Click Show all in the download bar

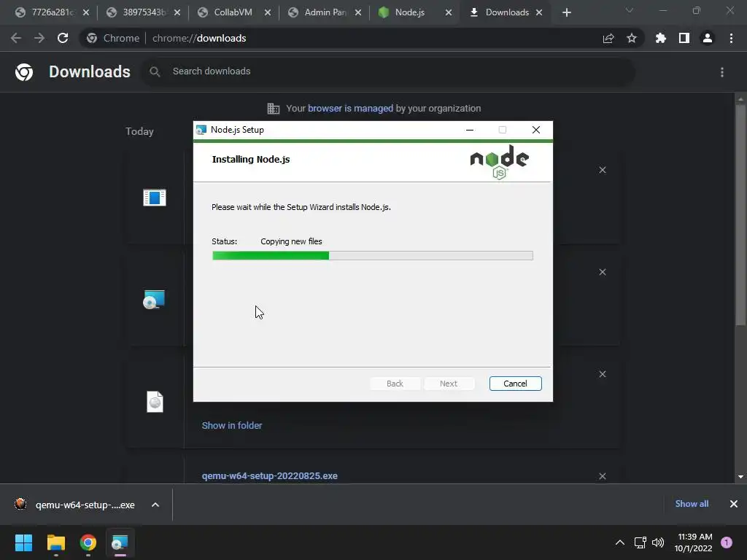692,504
